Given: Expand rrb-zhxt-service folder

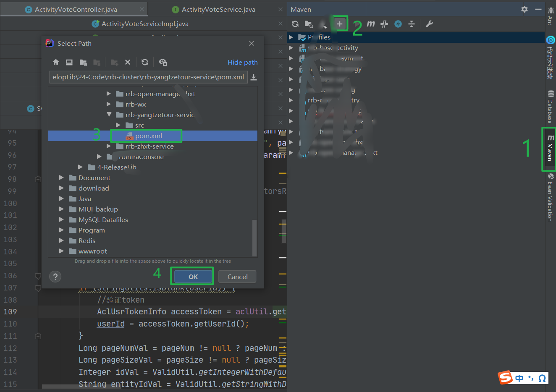Looking at the screenshot, I should tap(109, 146).
